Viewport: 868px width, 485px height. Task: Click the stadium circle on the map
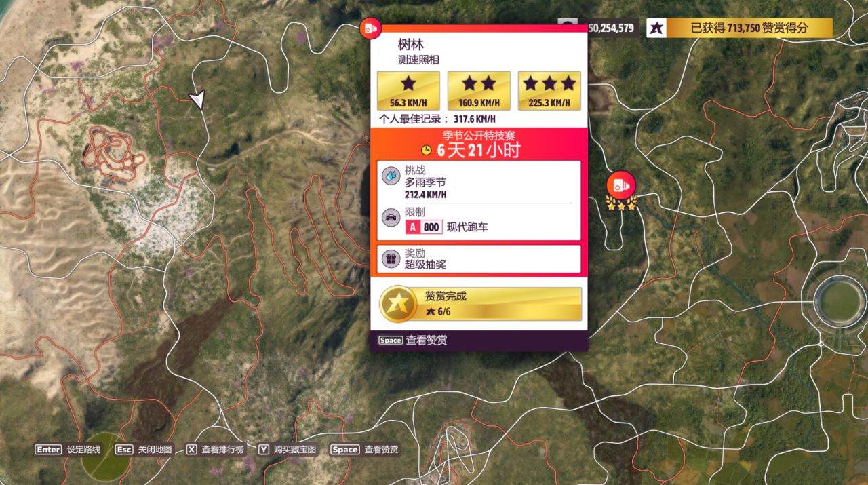[x=840, y=301]
